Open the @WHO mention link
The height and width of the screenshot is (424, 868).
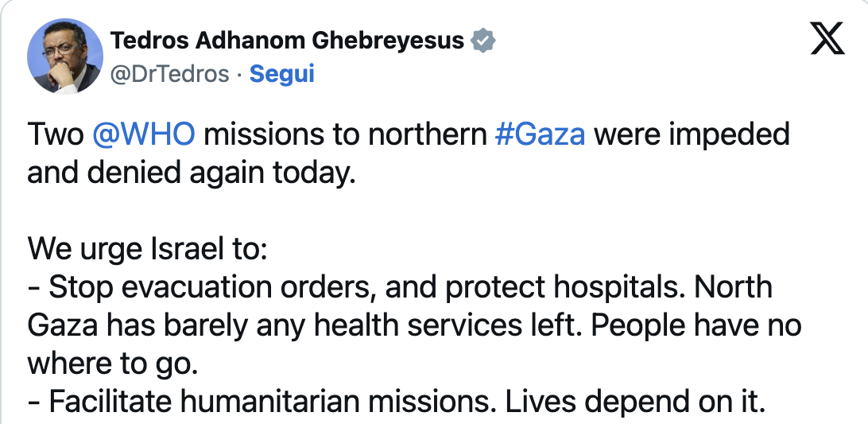pos(144,134)
